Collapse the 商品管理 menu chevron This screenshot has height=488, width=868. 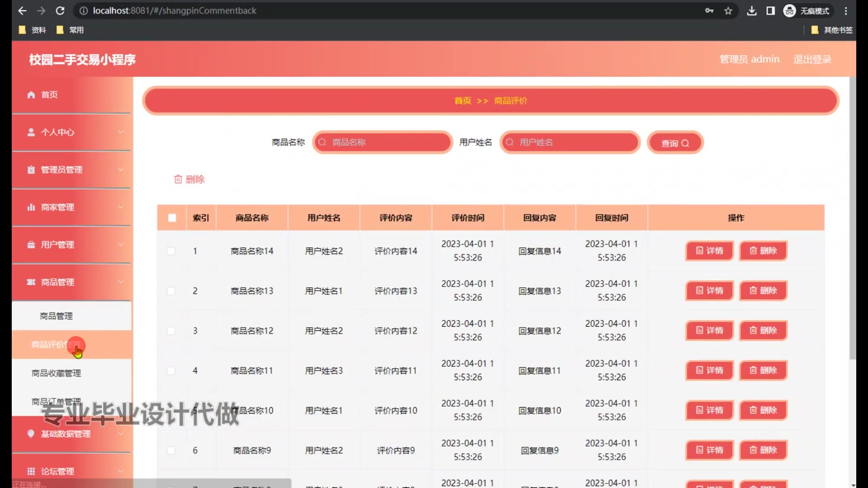120,282
